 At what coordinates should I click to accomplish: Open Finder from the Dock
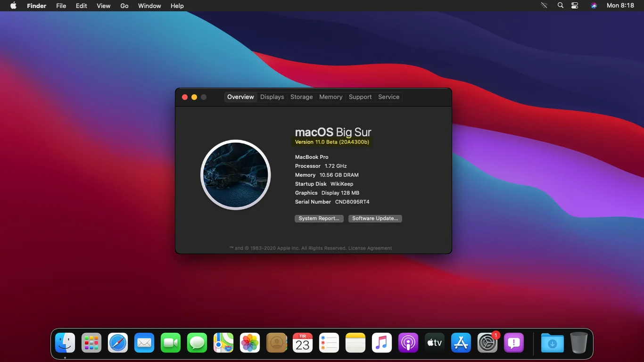[65, 343]
